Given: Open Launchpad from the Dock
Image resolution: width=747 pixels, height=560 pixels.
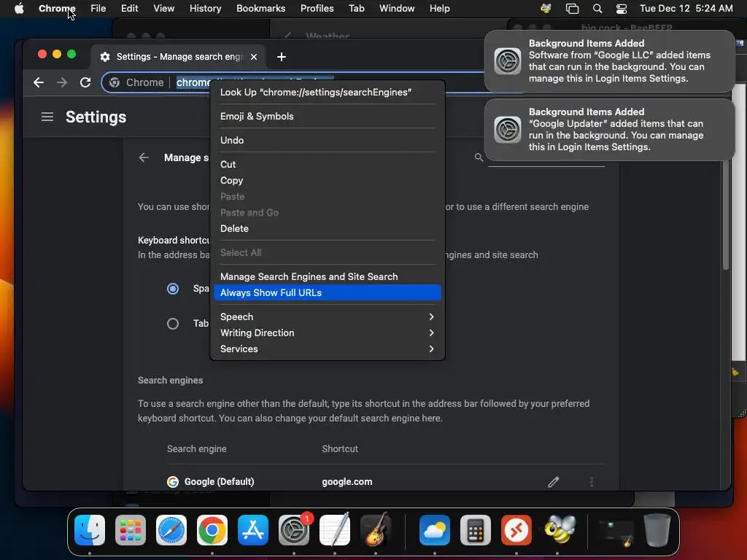Looking at the screenshot, I should click(x=131, y=530).
